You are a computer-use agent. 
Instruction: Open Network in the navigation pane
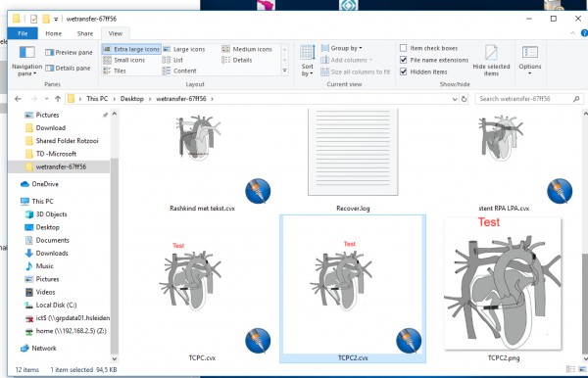click(x=44, y=348)
